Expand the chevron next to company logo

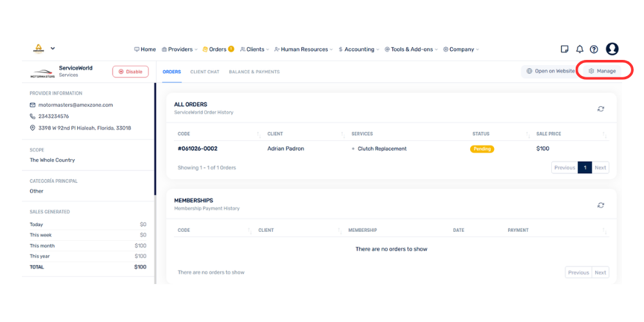tap(53, 48)
